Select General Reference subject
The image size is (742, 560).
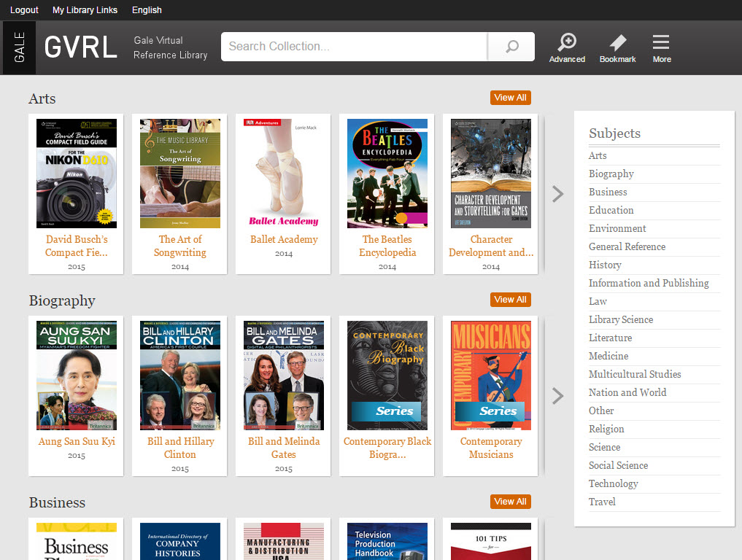tap(627, 246)
